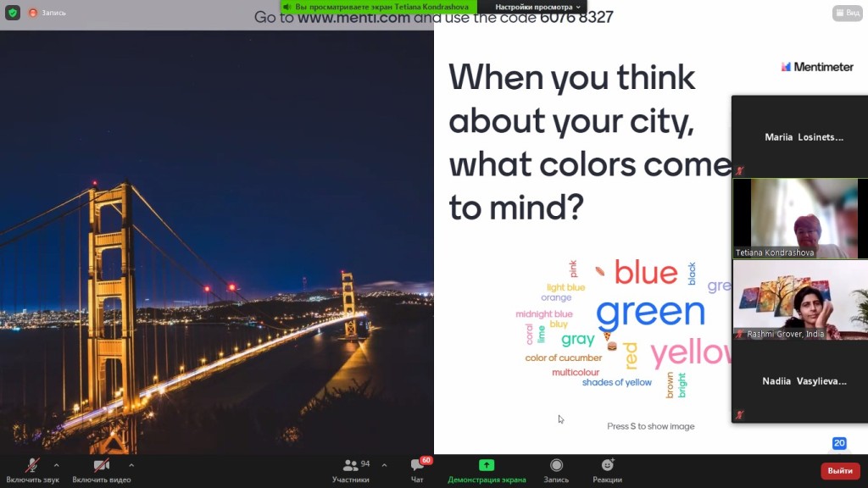Click 'shades of yellow' in word cloud
The image size is (868, 488).
tap(617, 382)
